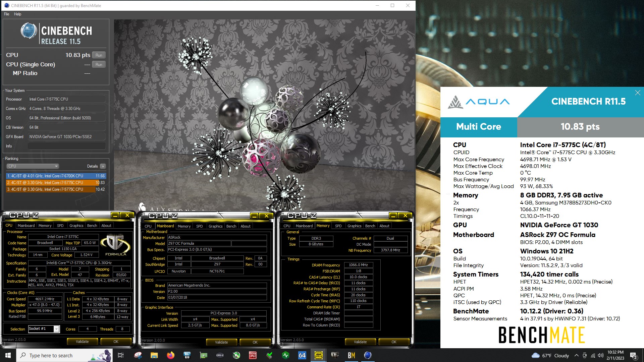Viewport: 644px width, 362px height.
Task: Open Bench tab in middle CPU-Z window
Action: (x=231, y=226)
